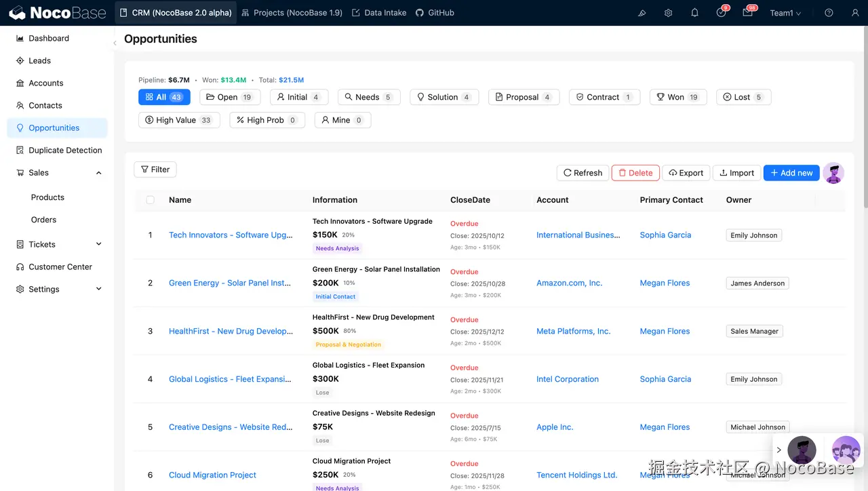Open the help question mark icon
The image size is (868, 491).
click(x=829, y=13)
